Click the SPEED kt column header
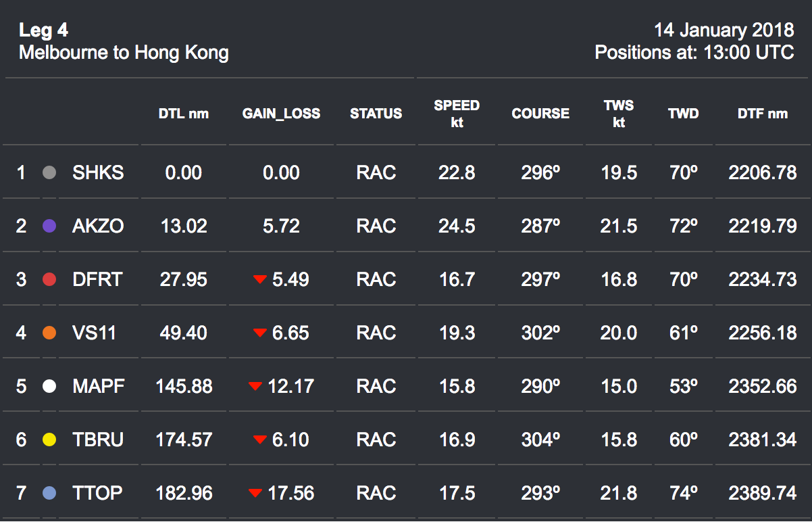Viewport: 812px width, 522px height. click(457, 114)
